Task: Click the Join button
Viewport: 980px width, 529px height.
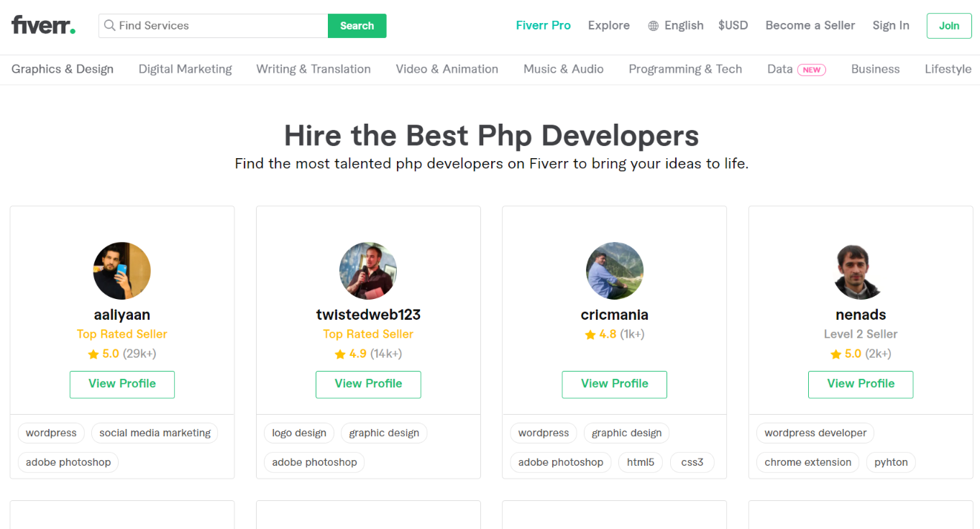Action: point(949,26)
